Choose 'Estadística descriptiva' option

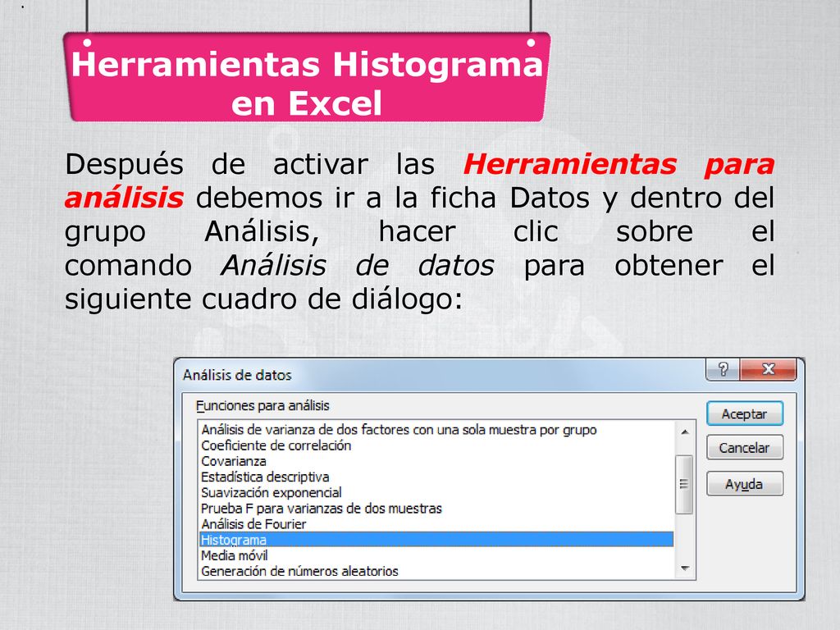[x=436, y=477]
